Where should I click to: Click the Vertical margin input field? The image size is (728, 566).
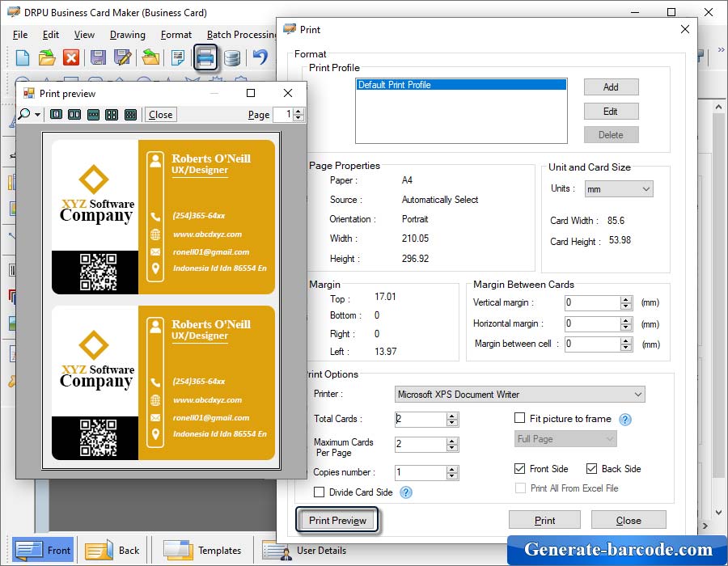592,303
